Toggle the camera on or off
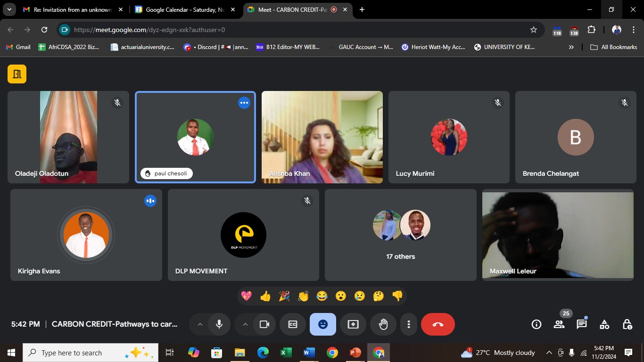This screenshot has width=644, height=362. [x=264, y=324]
